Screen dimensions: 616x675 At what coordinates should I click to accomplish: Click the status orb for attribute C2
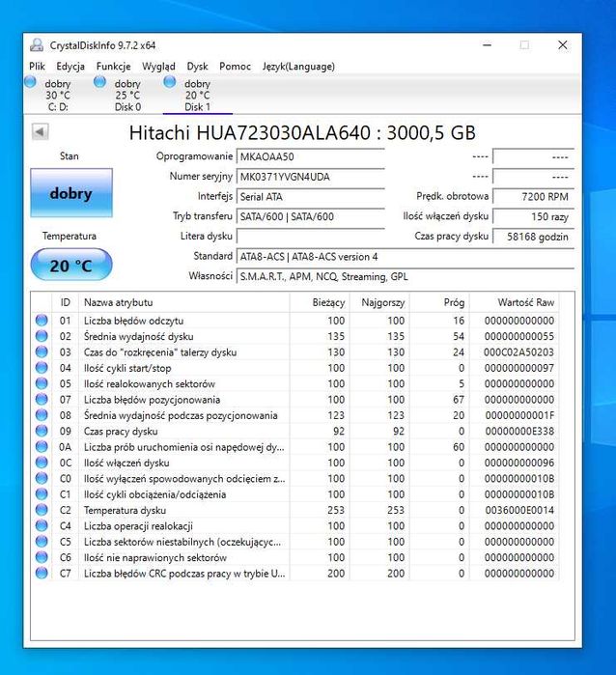[x=42, y=510]
